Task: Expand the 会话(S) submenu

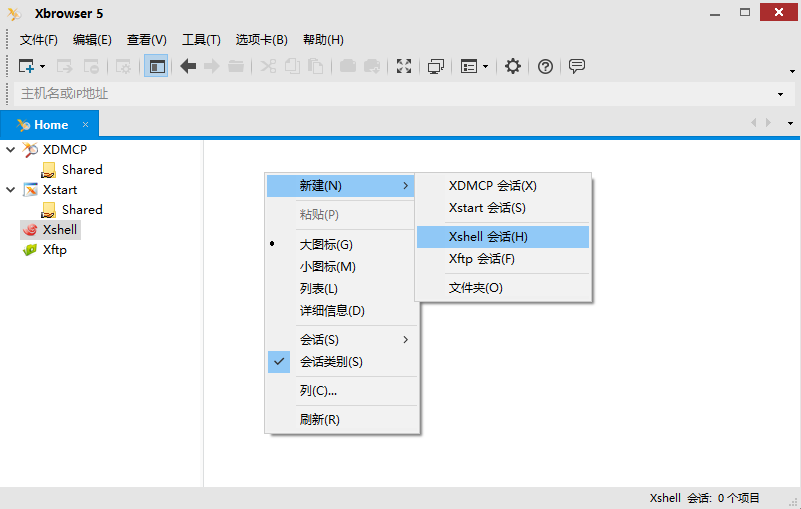Action: click(340, 340)
